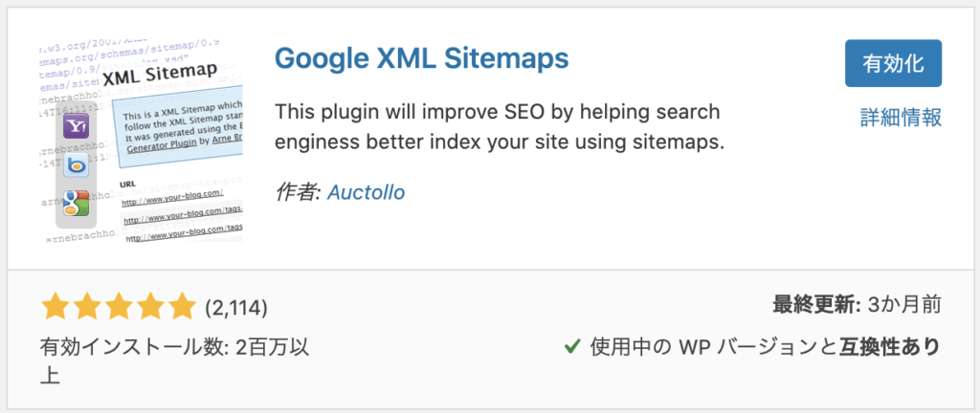Screen dimensions: 980x413
Task: Click the 最終更新 last updated label
Action: 817,305
